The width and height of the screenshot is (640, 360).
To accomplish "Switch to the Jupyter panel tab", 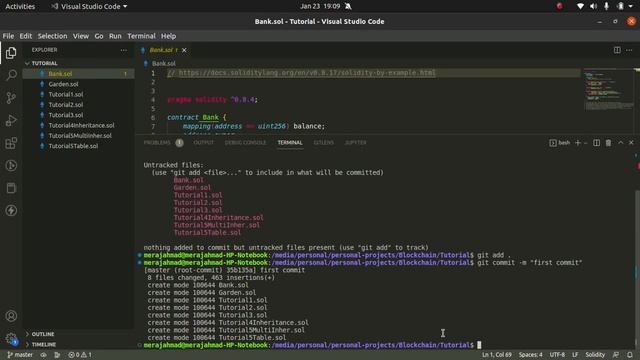I will [356, 143].
